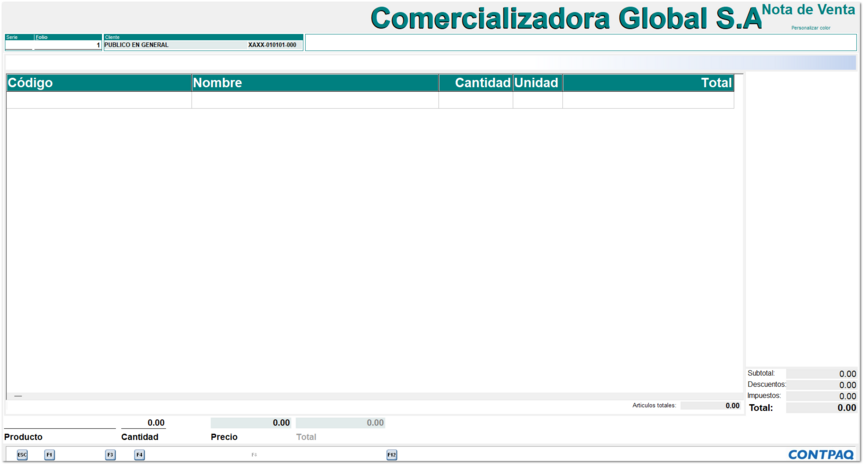
Task: Click the F12 key button
Action: point(392,455)
